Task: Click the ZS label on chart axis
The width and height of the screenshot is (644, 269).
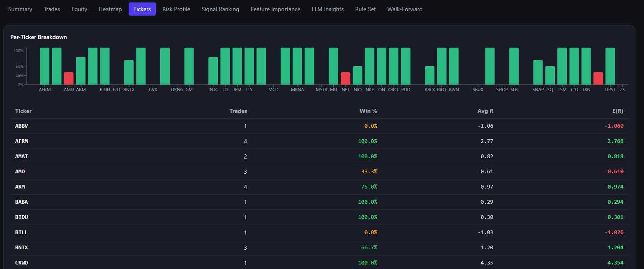Action: [x=622, y=90]
